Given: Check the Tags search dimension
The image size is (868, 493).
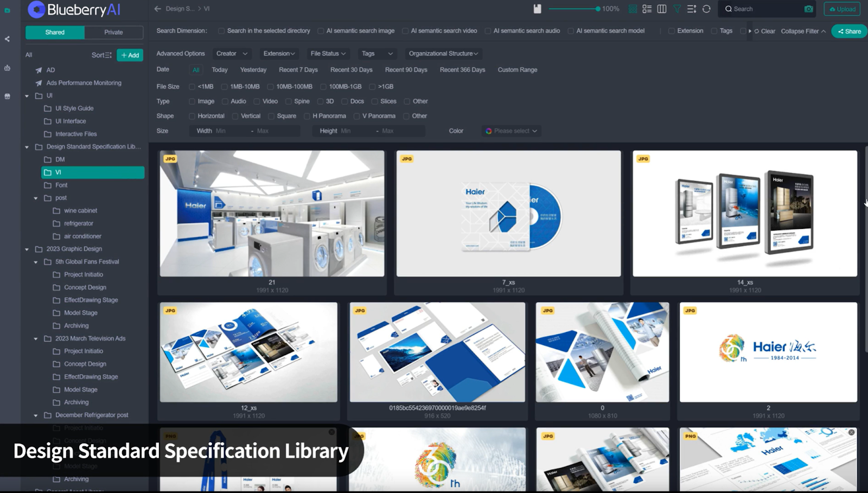Looking at the screenshot, I should [714, 31].
